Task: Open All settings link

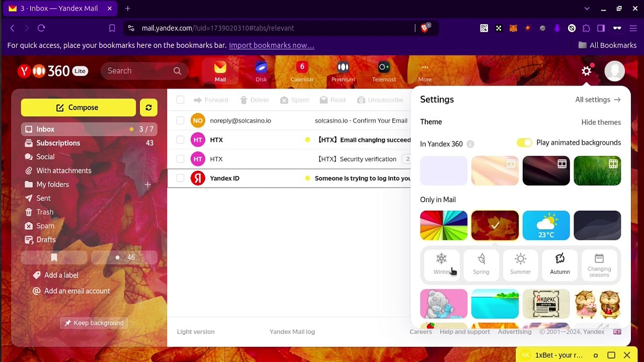Action: point(598,100)
